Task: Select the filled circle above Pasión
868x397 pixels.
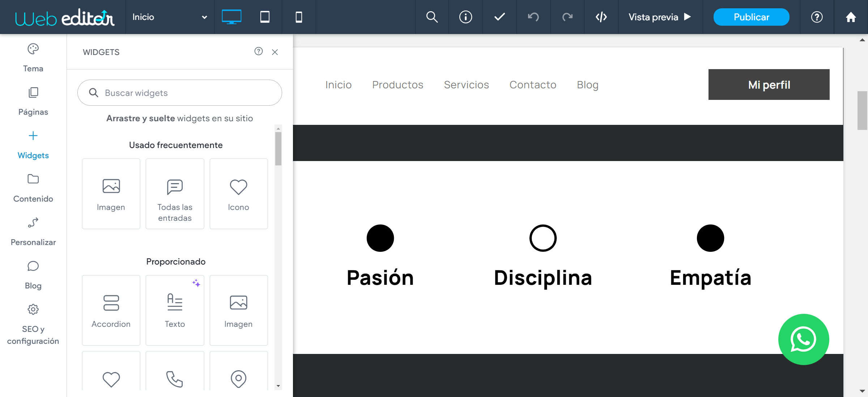Action: [380, 238]
